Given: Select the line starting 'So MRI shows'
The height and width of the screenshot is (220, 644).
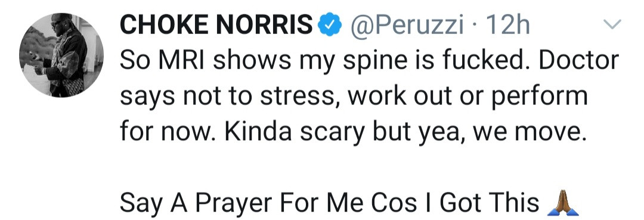Looking at the screenshot, I should coord(369,61).
